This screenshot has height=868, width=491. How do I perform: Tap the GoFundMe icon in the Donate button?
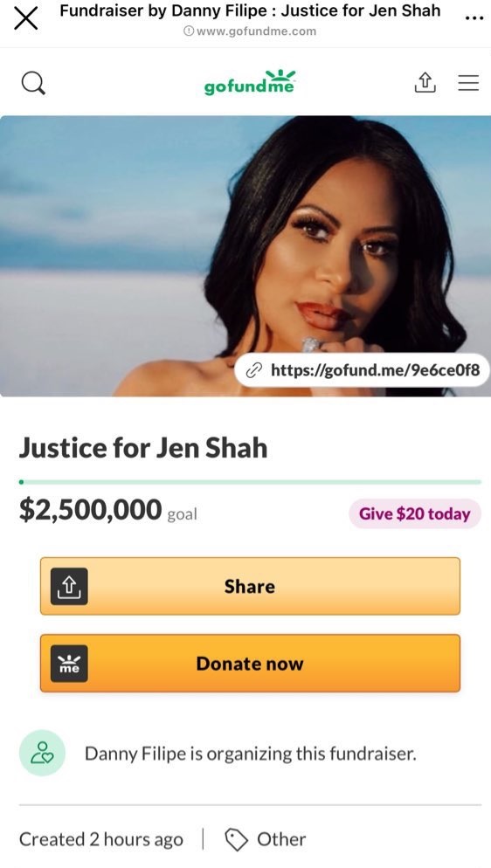point(69,663)
